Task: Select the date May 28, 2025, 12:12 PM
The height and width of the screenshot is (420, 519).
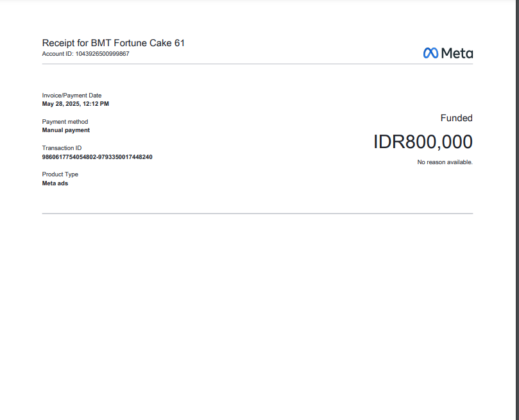Action: pyautogui.click(x=76, y=104)
